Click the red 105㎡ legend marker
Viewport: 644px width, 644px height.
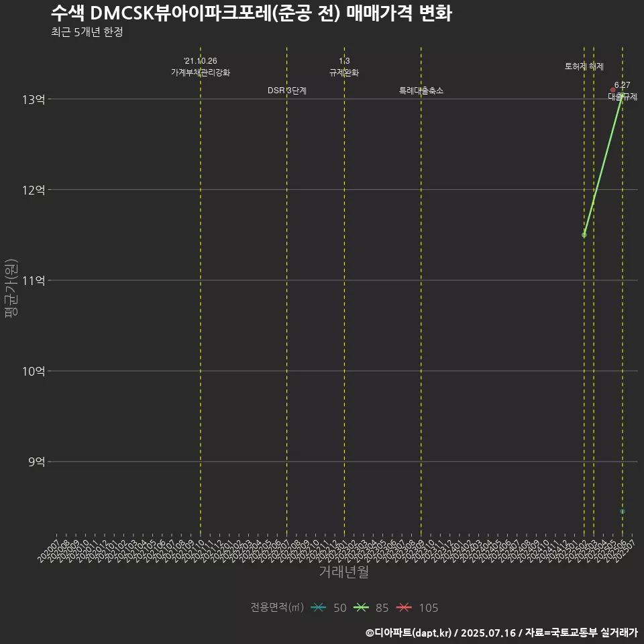point(404,608)
